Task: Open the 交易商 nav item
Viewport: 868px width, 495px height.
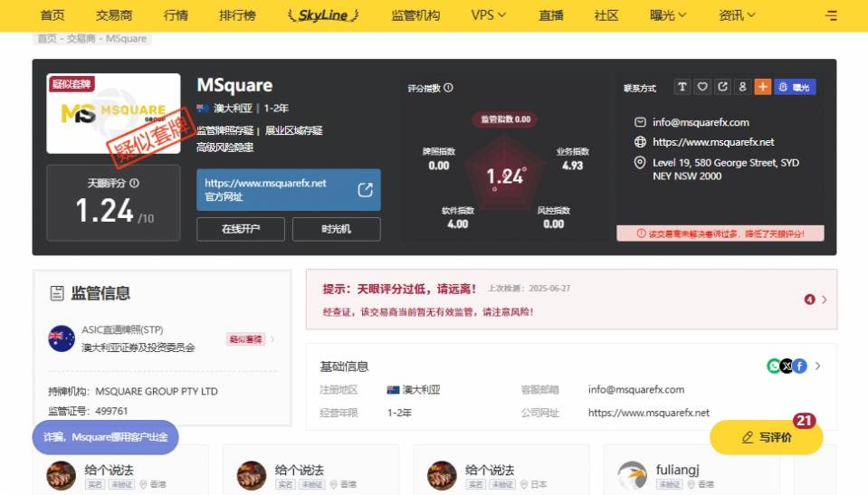Action: click(x=113, y=15)
